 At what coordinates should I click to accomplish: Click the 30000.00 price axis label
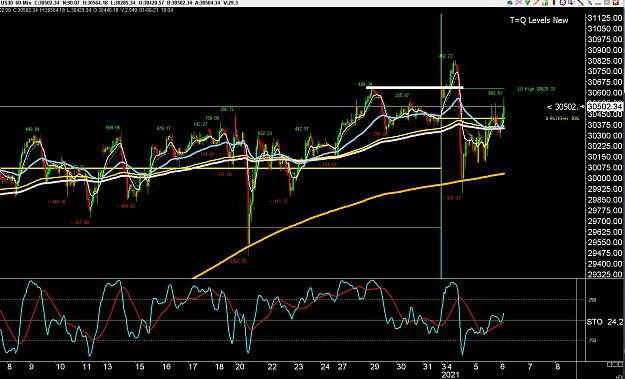coord(605,179)
